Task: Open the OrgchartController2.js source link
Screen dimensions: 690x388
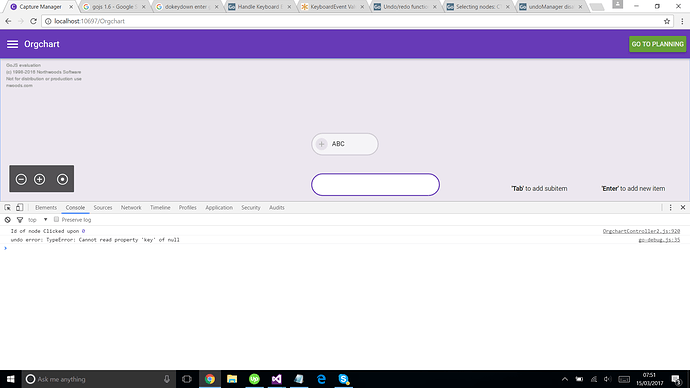Action: pyautogui.click(x=641, y=231)
